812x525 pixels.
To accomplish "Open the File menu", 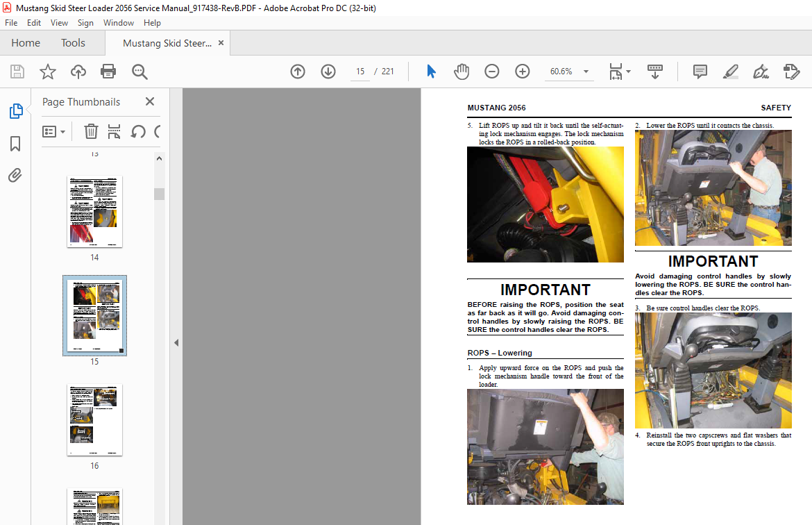I will tap(11, 23).
